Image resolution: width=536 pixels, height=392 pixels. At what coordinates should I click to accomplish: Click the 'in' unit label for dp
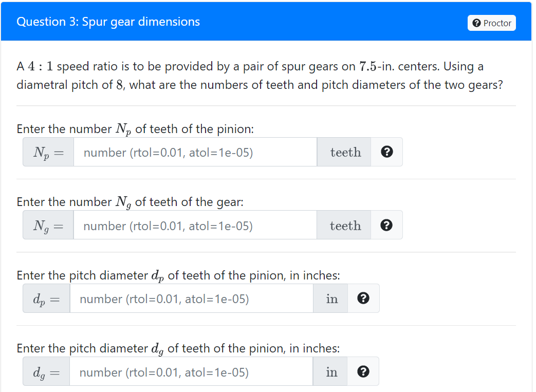click(331, 298)
